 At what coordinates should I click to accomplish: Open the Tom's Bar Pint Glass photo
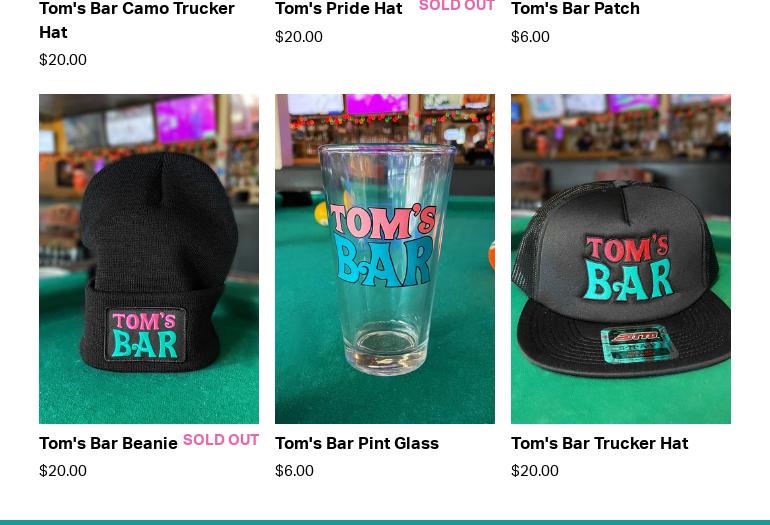point(385,259)
